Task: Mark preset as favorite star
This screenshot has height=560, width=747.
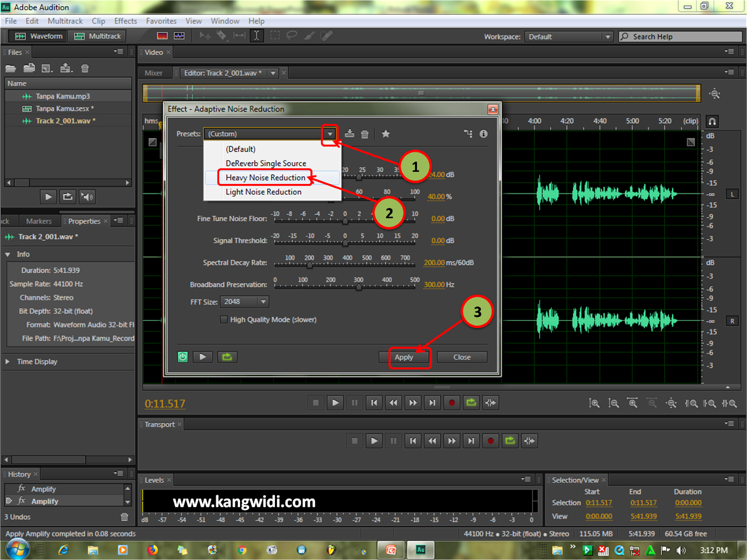Action: coord(386,134)
